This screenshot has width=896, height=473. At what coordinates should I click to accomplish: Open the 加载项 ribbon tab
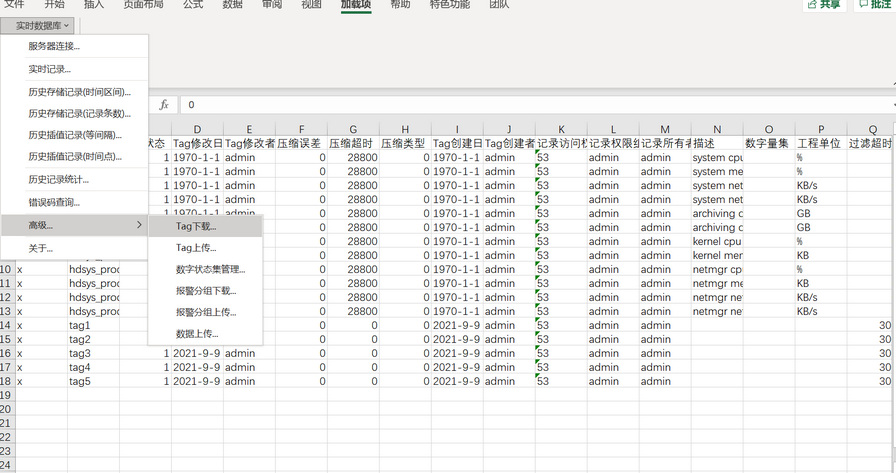(x=356, y=5)
